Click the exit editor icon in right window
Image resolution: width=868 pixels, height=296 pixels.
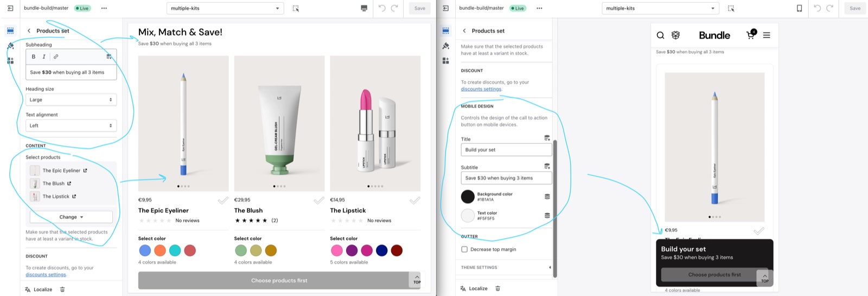[x=445, y=8]
